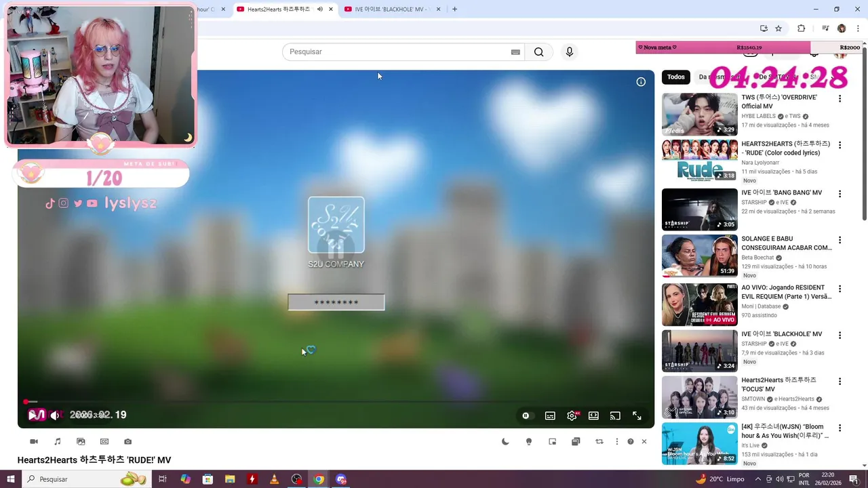Mute the Hearts2Hearts tab audio indicator

[x=319, y=9]
